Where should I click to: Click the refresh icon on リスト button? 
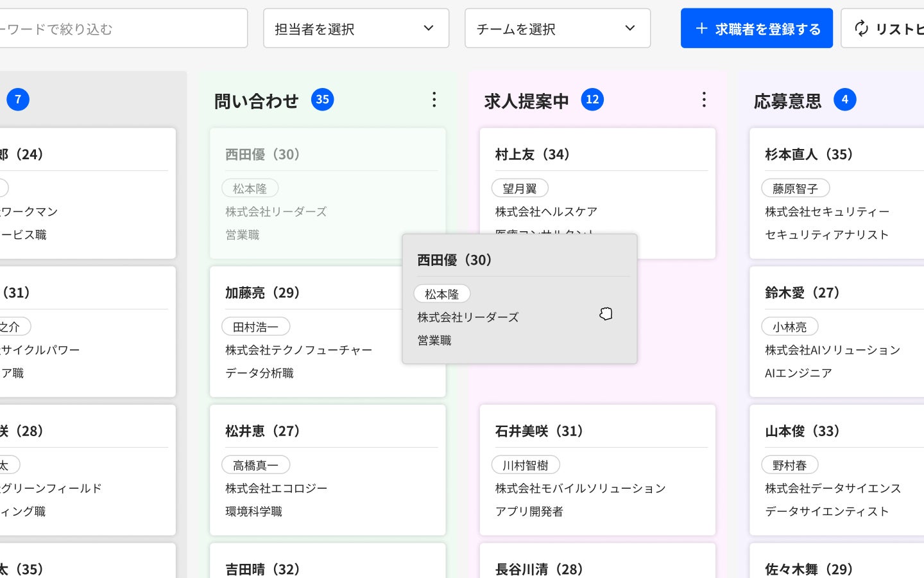tap(861, 28)
